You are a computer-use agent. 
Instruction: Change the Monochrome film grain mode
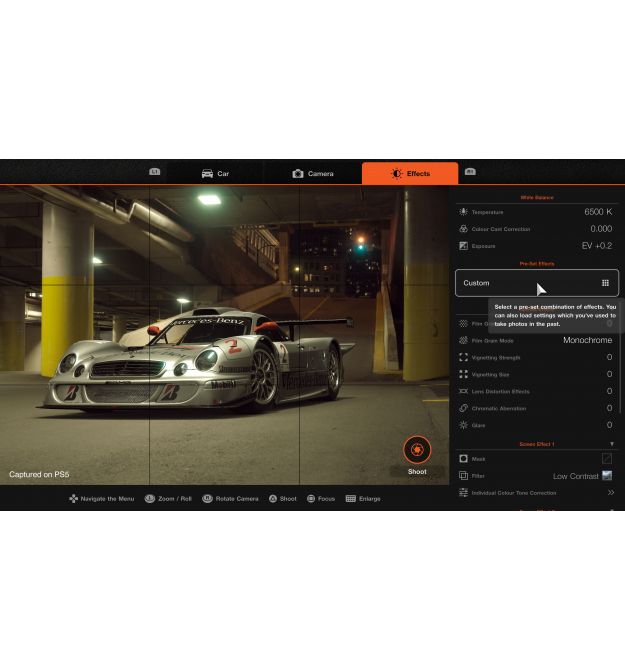[x=587, y=340]
